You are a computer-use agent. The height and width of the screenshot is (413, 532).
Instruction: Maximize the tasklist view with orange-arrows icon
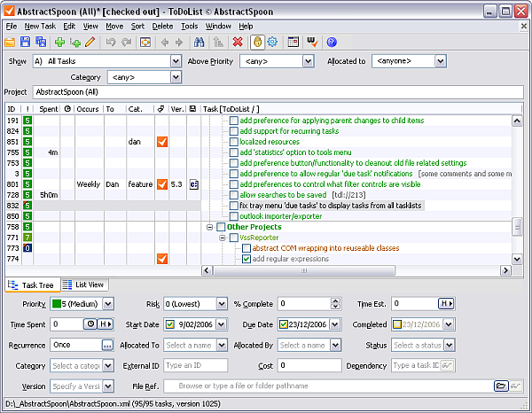pos(145,42)
